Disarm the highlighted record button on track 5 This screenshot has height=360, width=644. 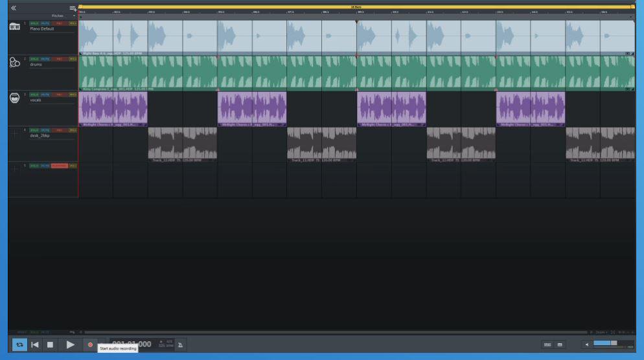(x=59, y=166)
